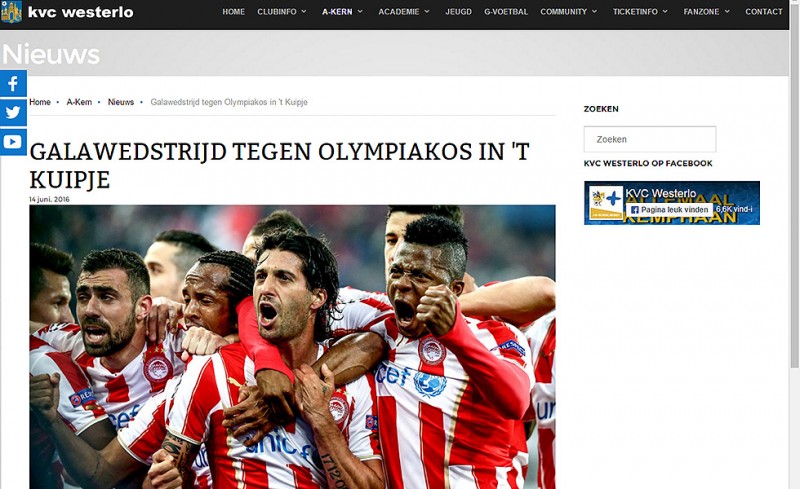Open the Jeugd menu item
The height and width of the screenshot is (489, 800).
tap(458, 12)
